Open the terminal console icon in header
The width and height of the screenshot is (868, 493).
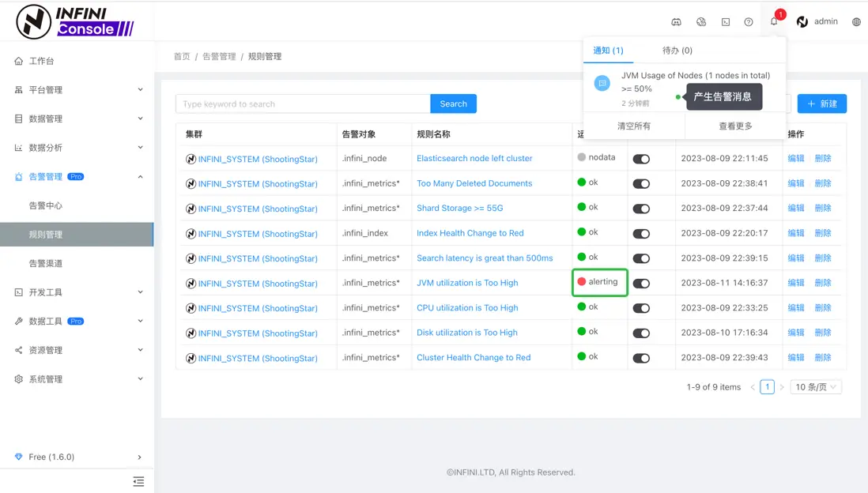(726, 22)
